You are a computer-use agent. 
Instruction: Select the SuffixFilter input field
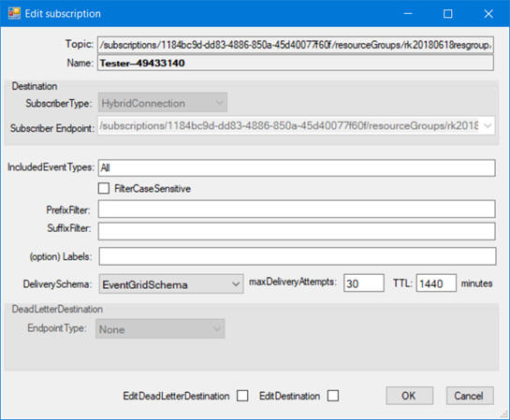tap(297, 231)
